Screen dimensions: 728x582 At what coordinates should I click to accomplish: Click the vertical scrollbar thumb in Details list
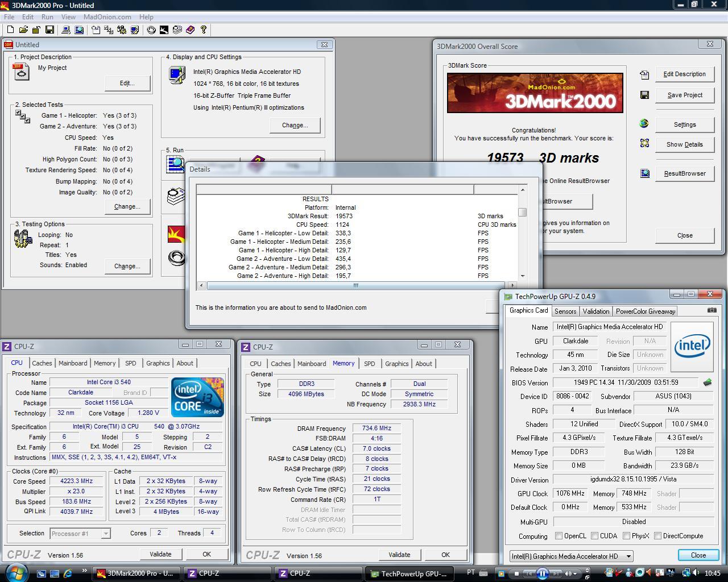522,212
